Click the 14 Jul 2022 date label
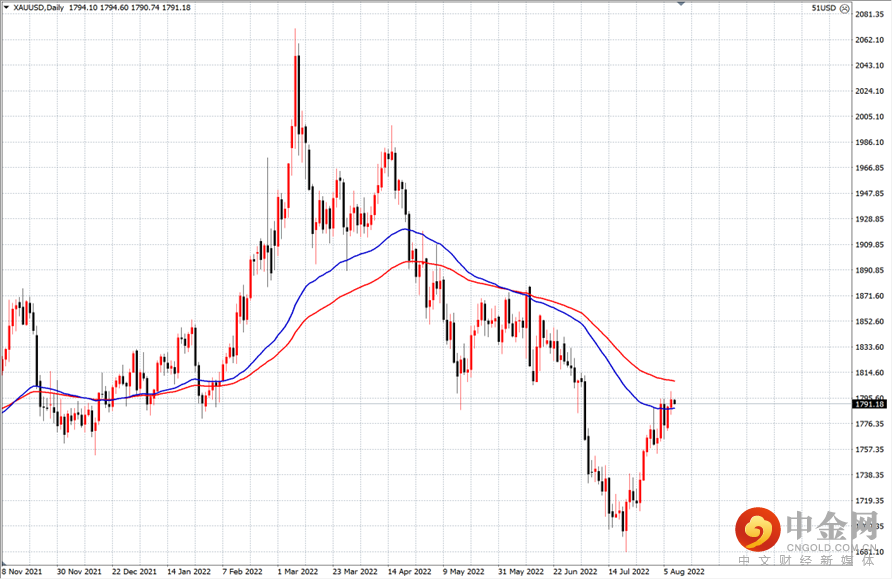The width and height of the screenshot is (892, 579). [x=629, y=572]
